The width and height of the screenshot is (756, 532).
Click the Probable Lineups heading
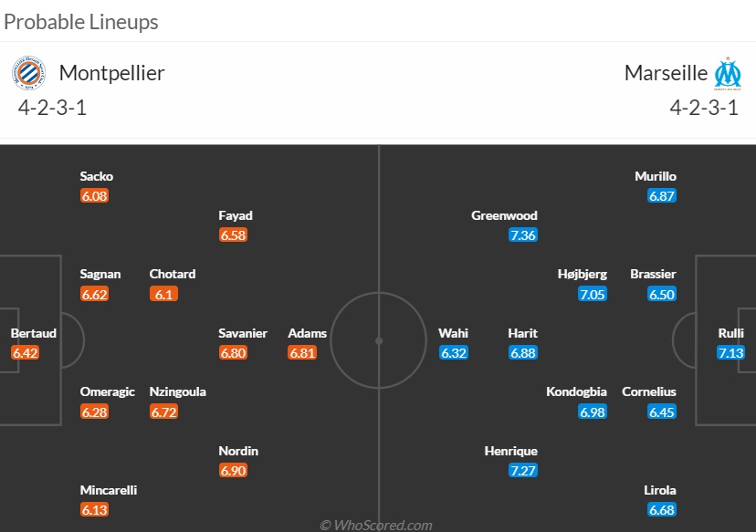(81, 22)
